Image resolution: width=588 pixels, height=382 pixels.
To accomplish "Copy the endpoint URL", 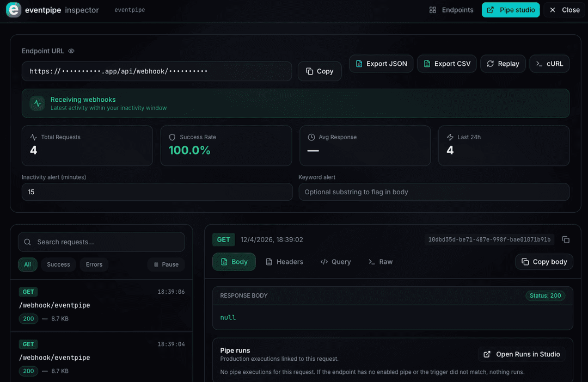I will 320,71.
